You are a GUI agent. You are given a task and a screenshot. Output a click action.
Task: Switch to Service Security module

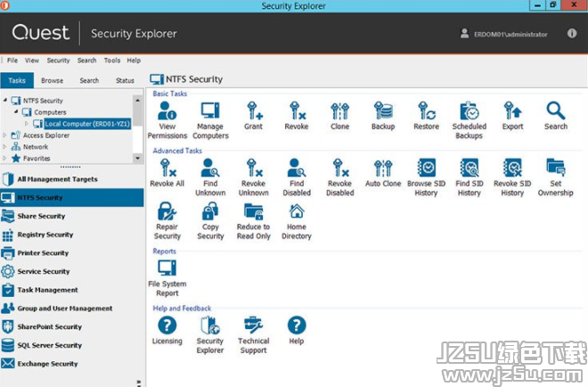[71, 271]
